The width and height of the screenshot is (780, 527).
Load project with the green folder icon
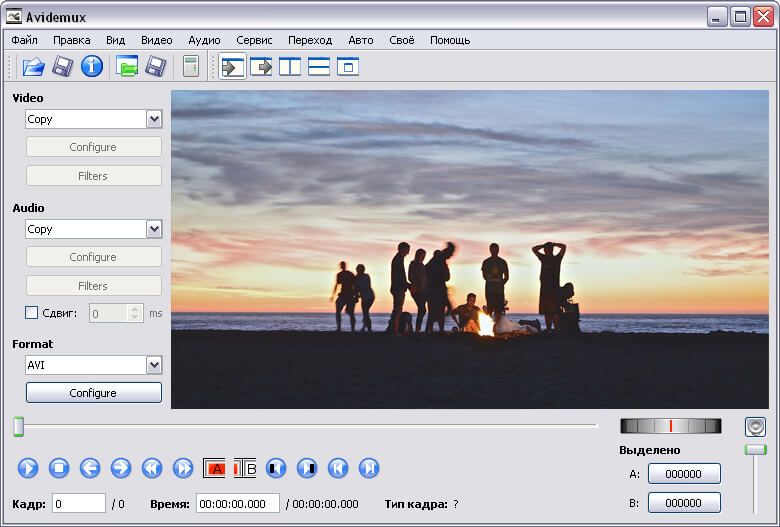coord(127,66)
